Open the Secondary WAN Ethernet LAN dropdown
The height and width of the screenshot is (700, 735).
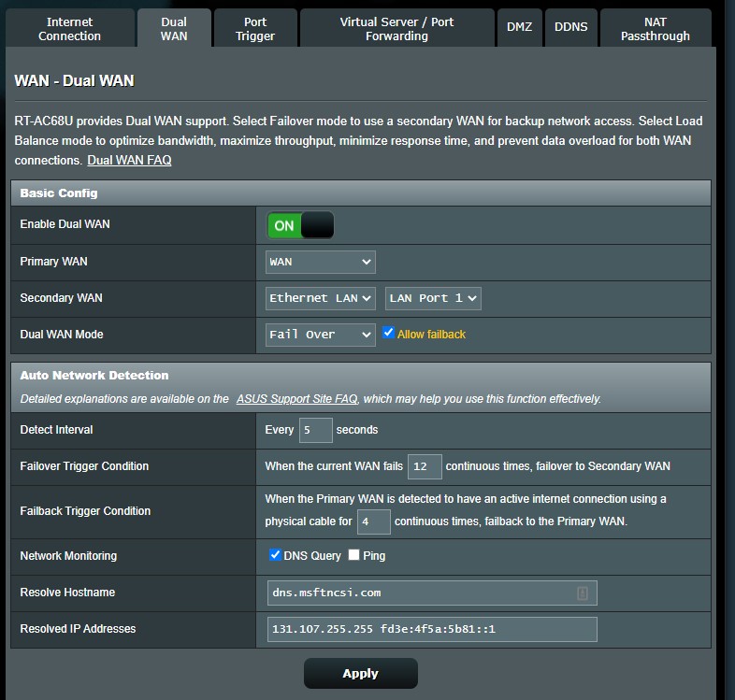coord(320,298)
